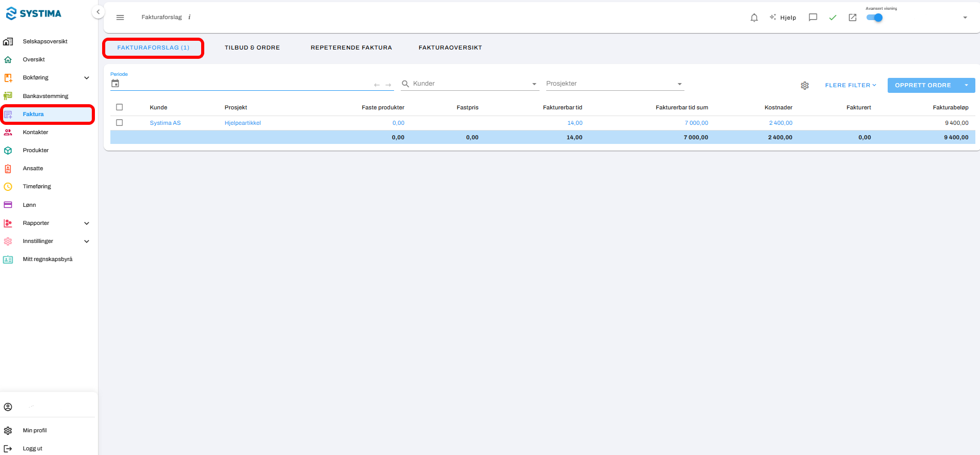Click Fakturerbar tid sum 7 000,00 link

pyautogui.click(x=696, y=123)
